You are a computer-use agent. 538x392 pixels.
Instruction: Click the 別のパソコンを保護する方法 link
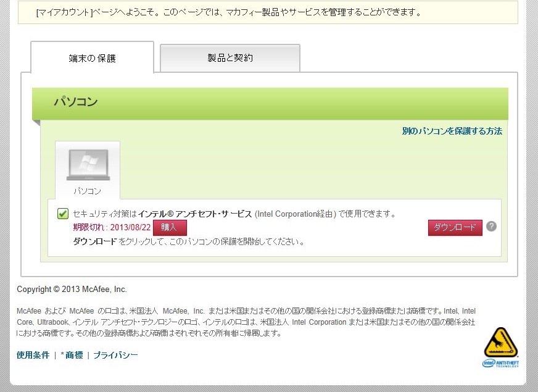pos(452,131)
